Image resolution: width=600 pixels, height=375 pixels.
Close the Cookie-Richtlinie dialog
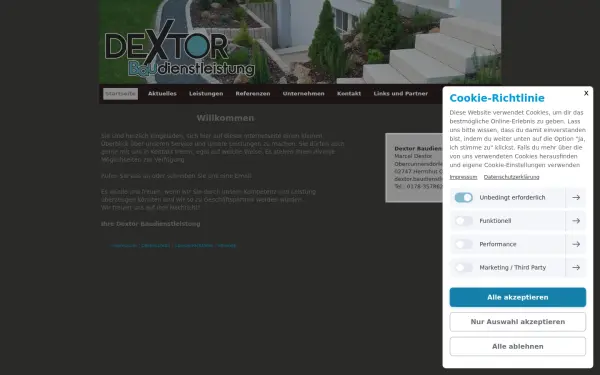click(586, 93)
